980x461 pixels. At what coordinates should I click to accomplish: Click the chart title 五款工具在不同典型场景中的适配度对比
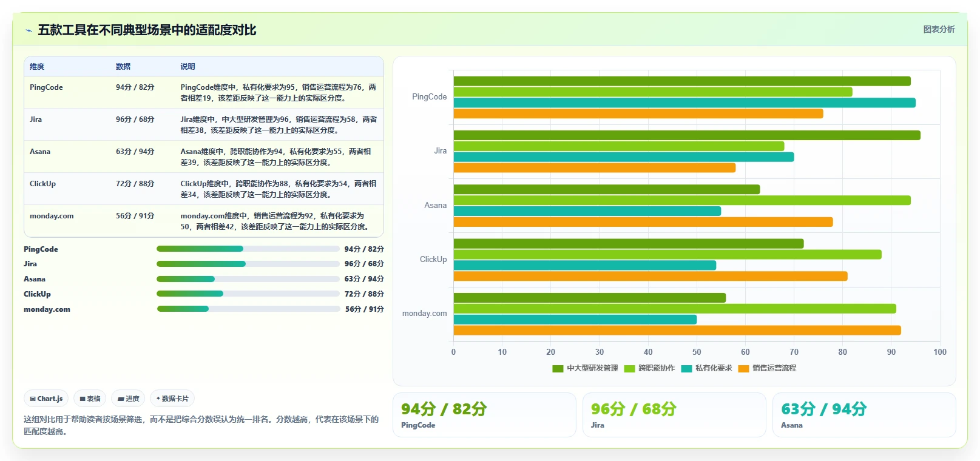pos(147,30)
